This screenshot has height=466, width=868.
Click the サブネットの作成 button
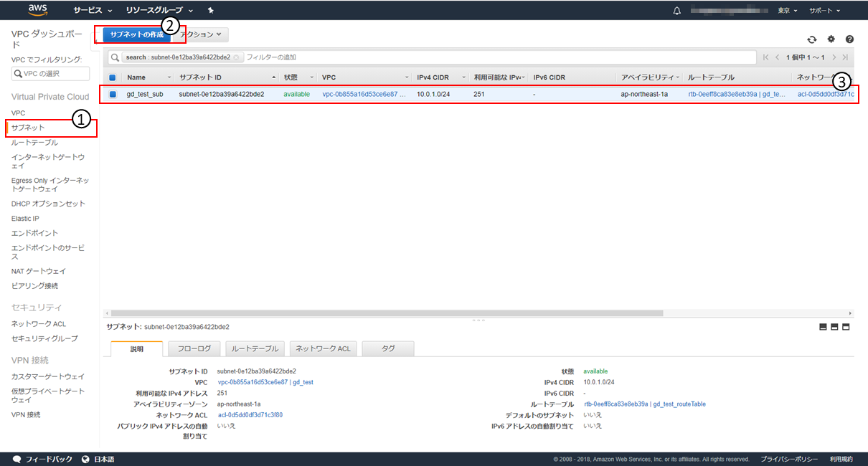pyautogui.click(x=136, y=34)
